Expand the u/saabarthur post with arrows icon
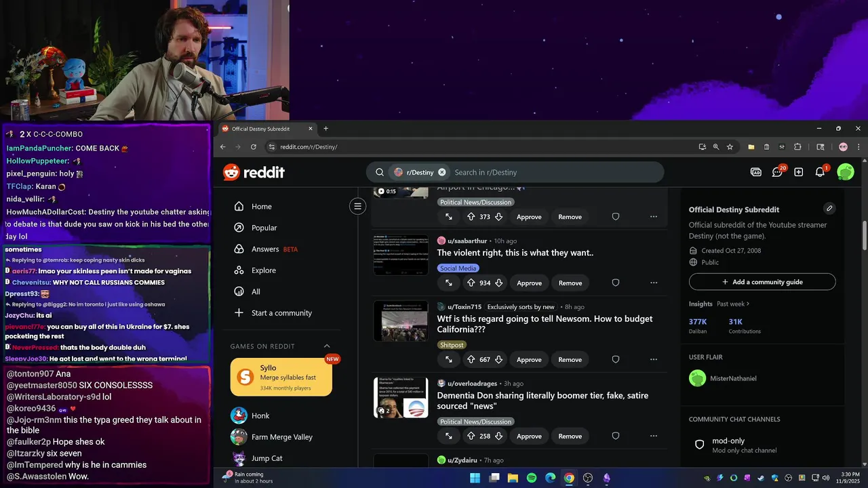Image resolution: width=868 pixels, height=488 pixels. pos(449,283)
